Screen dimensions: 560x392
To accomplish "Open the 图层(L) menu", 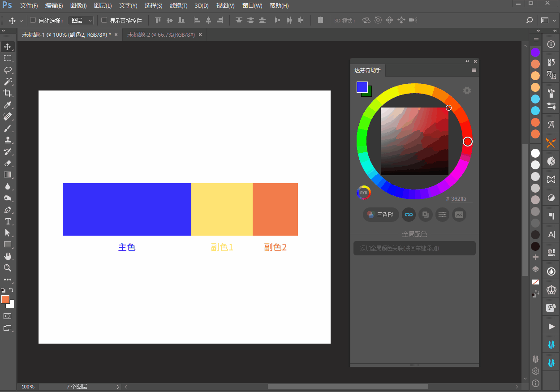I will pyautogui.click(x=103, y=6).
